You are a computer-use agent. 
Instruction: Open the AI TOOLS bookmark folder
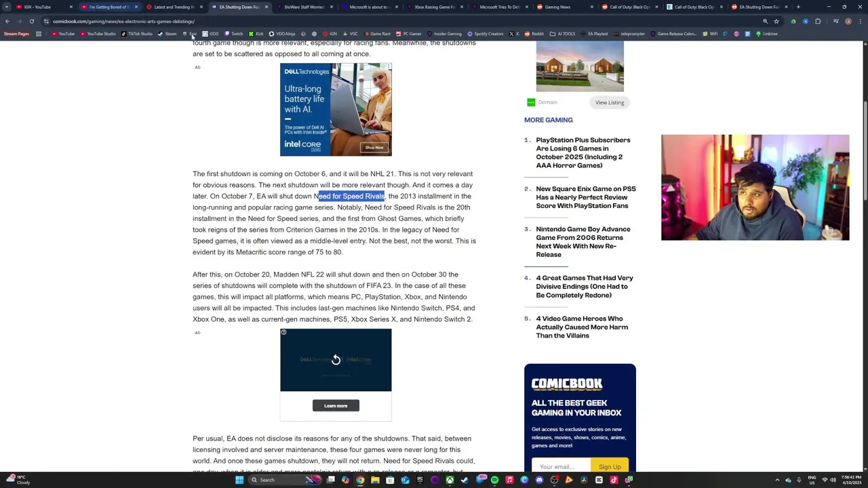coord(562,34)
